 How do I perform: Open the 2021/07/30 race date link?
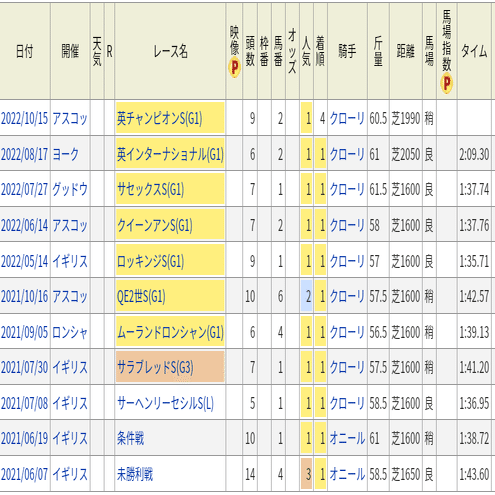click(x=25, y=368)
